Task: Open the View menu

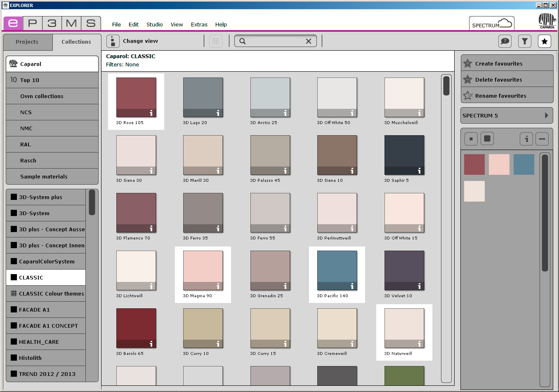Action: (x=177, y=25)
